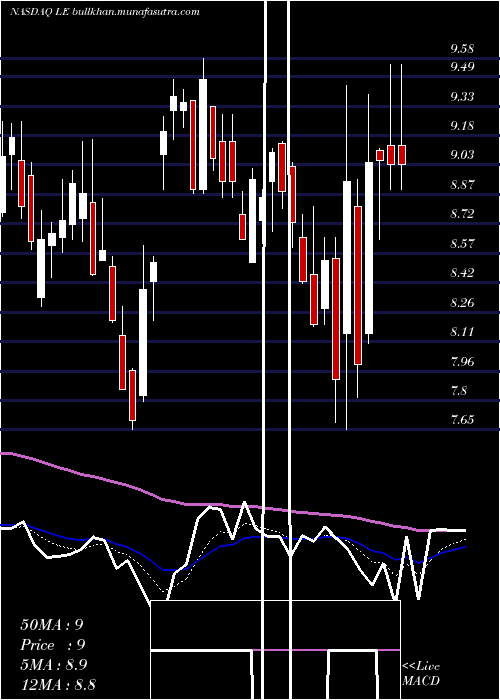Click the 5MA : 8.9 readout

pyautogui.click(x=54, y=665)
